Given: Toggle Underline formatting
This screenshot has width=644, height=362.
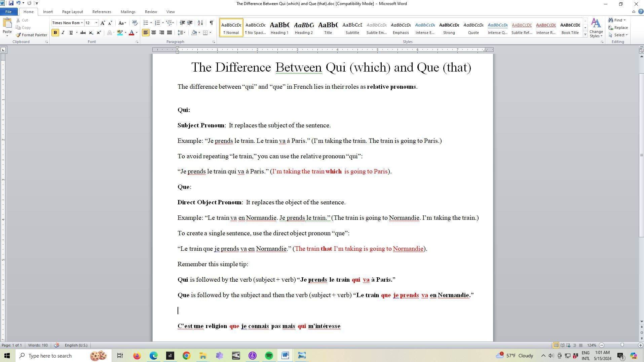Looking at the screenshot, I should 71,33.
